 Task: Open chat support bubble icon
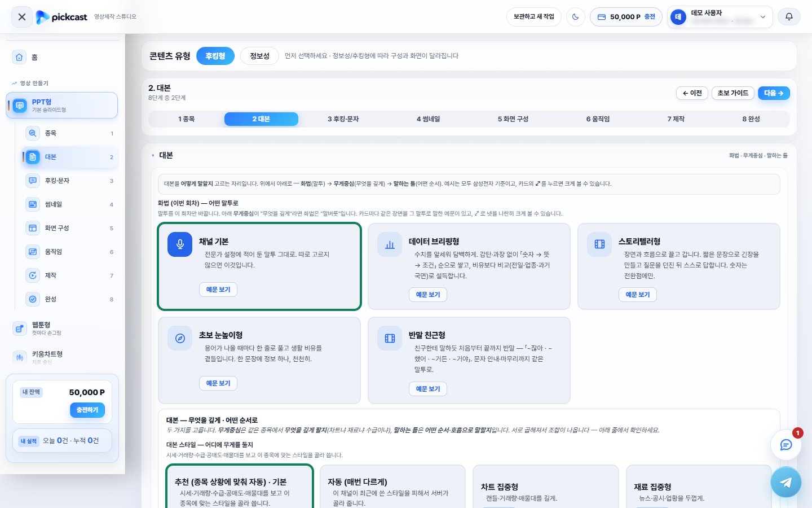[786, 445]
